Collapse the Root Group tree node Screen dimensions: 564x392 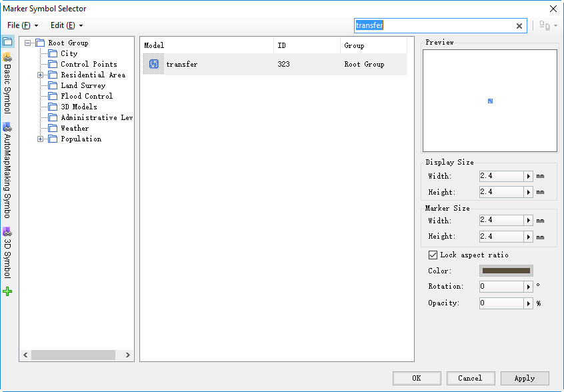point(28,43)
